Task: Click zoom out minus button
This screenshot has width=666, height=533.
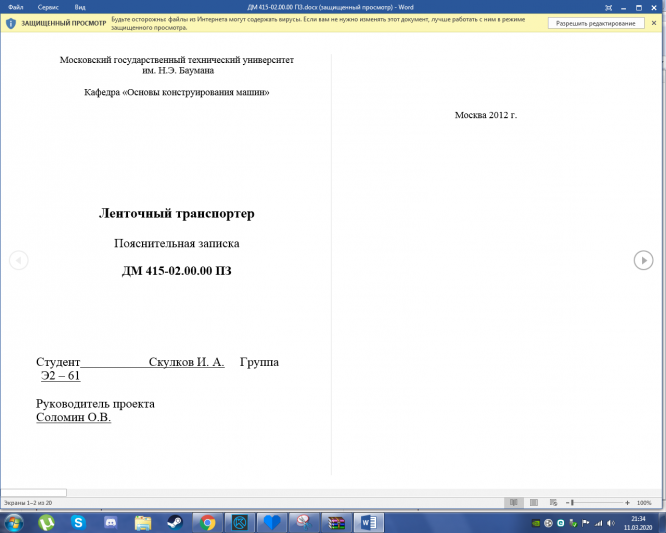Action: click(567, 502)
